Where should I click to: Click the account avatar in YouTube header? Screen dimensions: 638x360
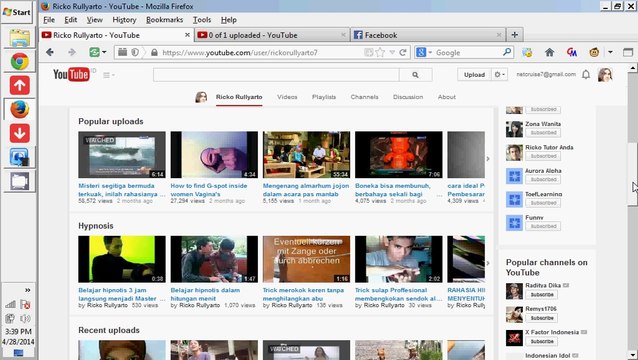605,74
